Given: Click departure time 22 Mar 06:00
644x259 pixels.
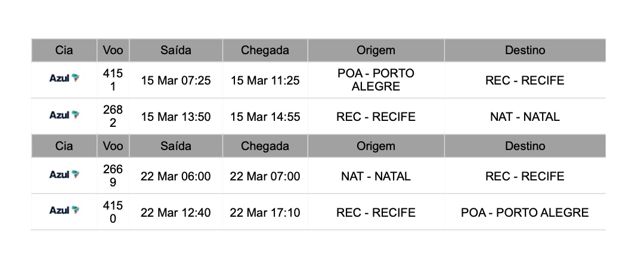Looking at the screenshot, I should [x=176, y=176].
